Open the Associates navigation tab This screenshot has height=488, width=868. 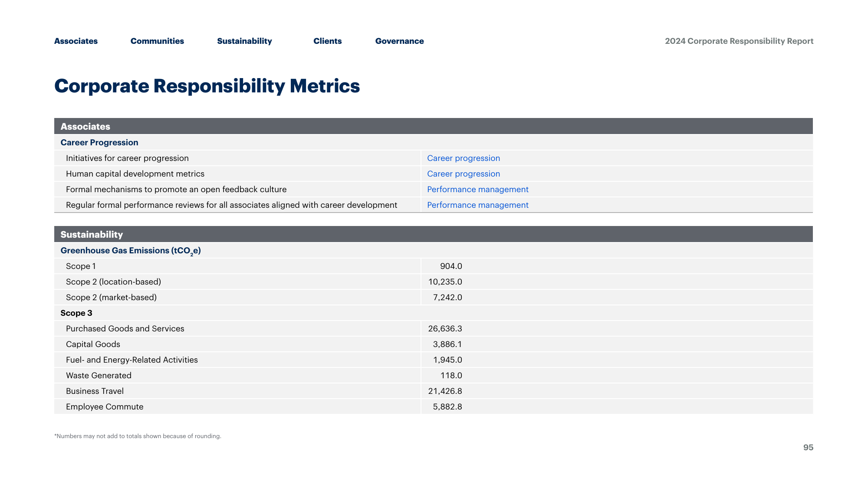(x=76, y=41)
